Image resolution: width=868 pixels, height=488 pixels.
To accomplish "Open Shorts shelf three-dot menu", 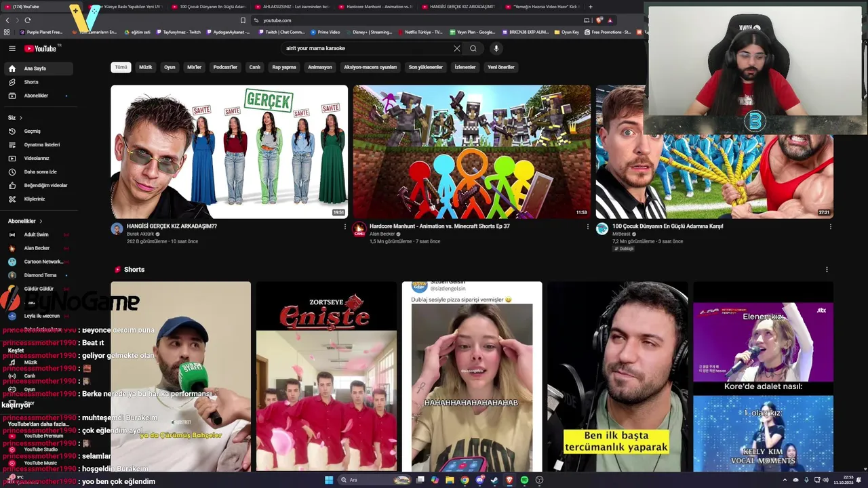I will pos(827,270).
